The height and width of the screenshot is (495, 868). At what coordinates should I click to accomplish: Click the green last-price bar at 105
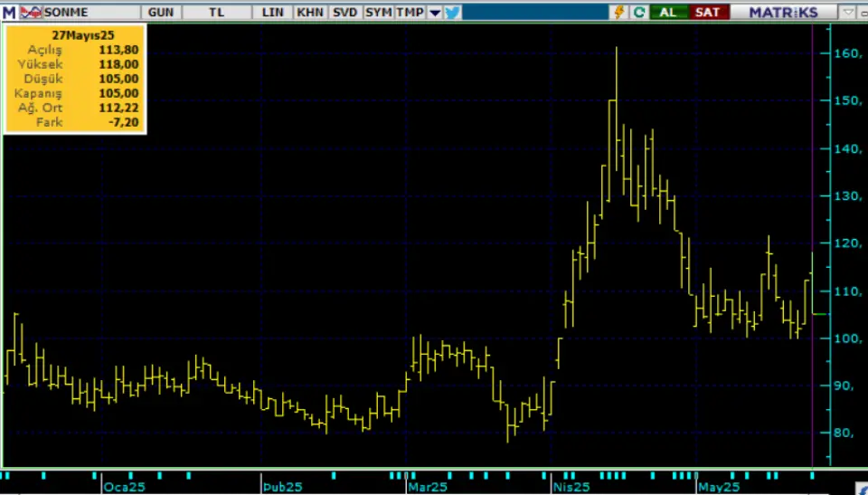(819, 314)
